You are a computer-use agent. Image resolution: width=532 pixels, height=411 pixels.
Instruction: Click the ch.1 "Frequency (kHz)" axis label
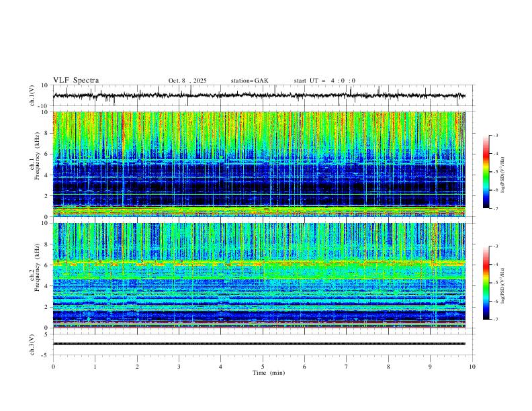(x=37, y=156)
